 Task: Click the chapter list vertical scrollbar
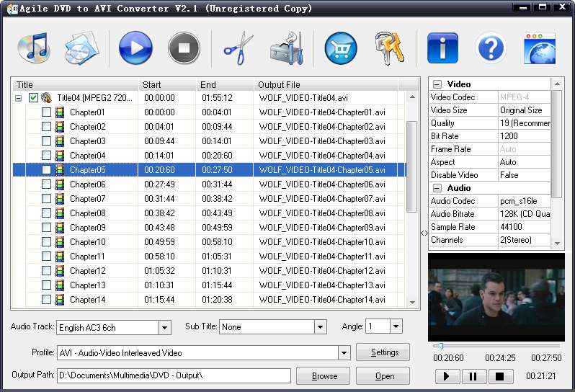[x=412, y=167]
